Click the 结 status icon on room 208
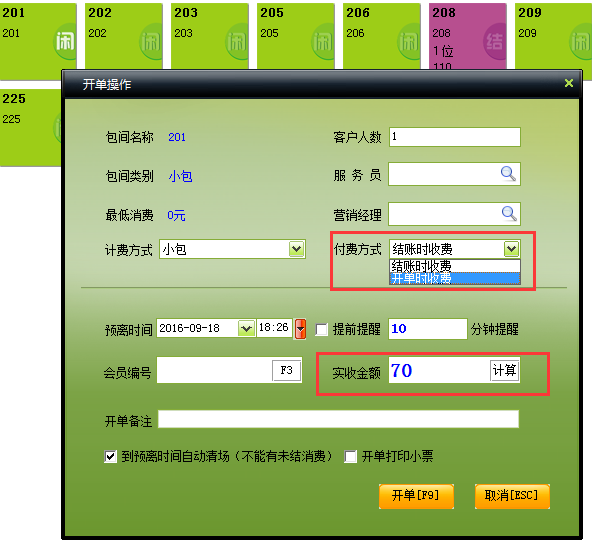 tap(495, 42)
